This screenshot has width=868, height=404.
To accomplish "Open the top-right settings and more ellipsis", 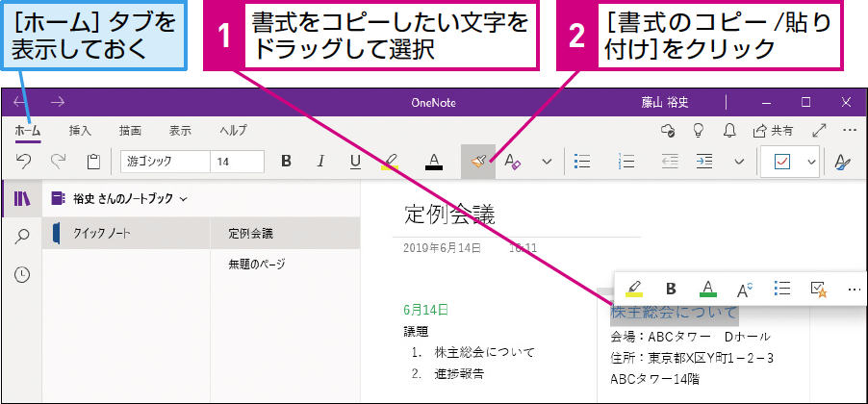I will [x=850, y=130].
